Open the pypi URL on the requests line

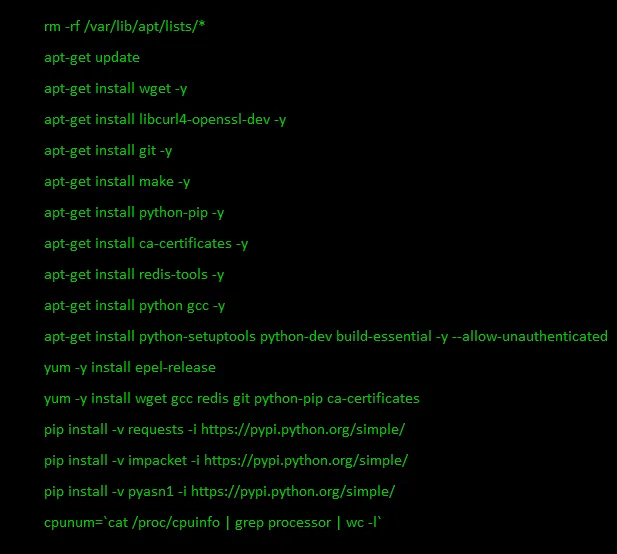click(303, 430)
